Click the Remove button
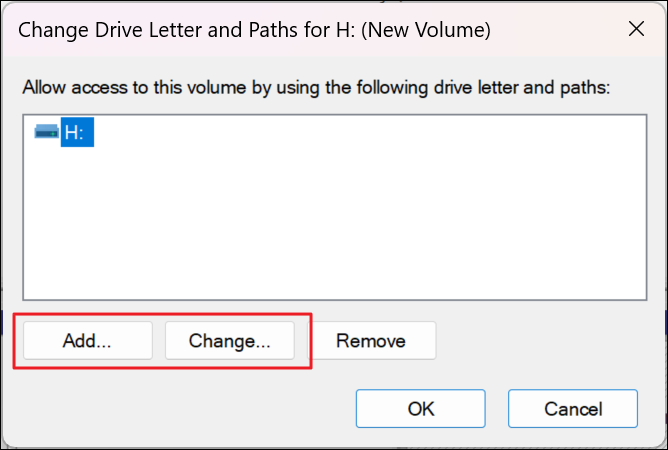Viewport: 668px width, 450px height. tap(371, 341)
